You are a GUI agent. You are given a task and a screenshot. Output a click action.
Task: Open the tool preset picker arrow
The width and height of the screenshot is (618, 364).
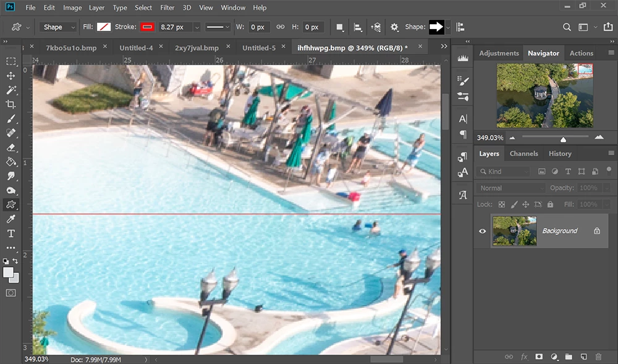pyautogui.click(x=28, y=28)
